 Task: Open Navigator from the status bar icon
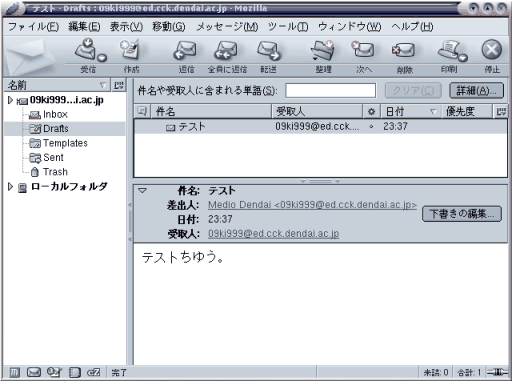pos(14,372)
